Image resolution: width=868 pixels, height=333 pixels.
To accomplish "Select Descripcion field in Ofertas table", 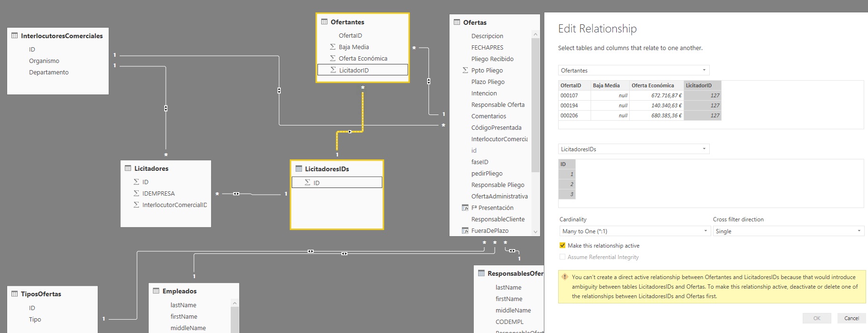I will click(487, 36).
